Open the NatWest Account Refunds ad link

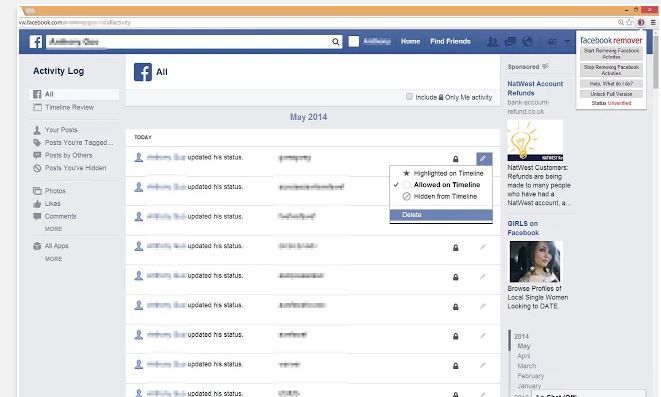coord(535,89)
